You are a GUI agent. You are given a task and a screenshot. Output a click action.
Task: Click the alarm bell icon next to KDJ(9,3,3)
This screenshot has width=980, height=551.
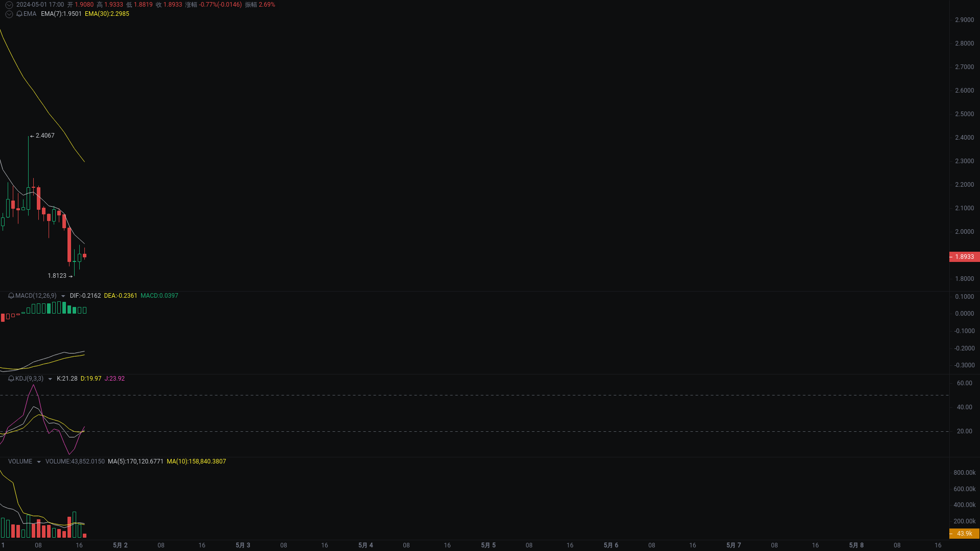click(11, 378)
